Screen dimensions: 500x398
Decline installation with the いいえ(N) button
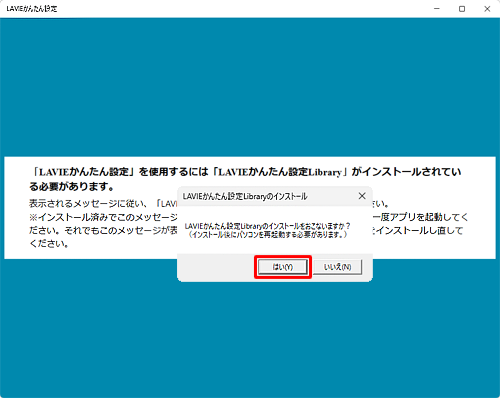[x=337, y=267]
